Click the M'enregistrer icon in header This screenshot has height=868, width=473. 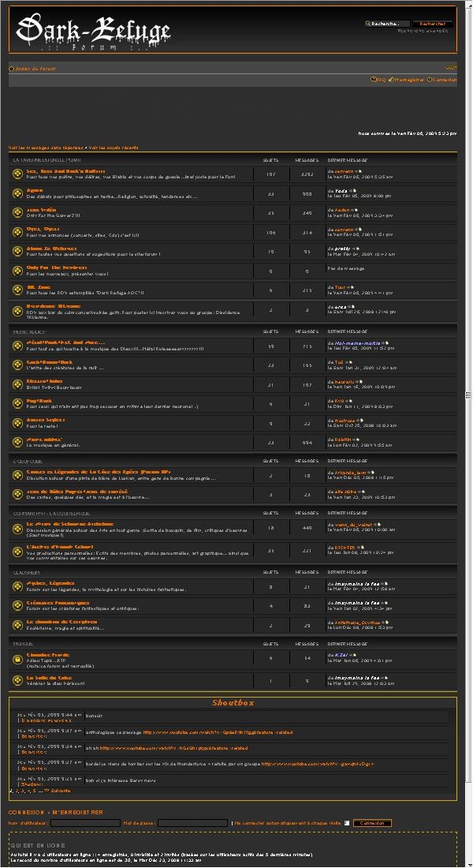coord(389,80)
